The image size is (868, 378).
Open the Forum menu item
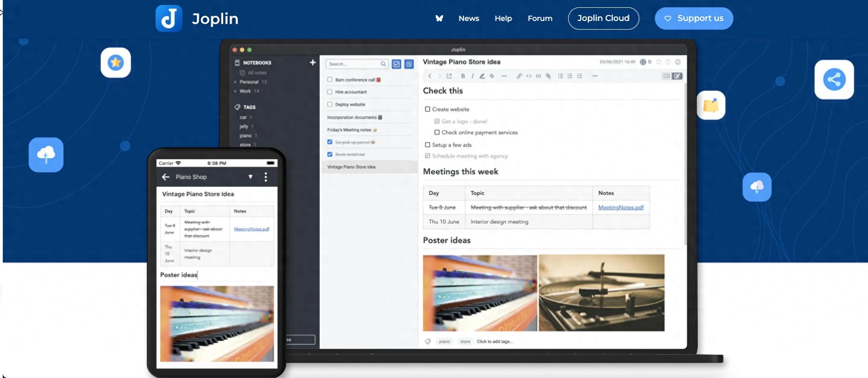click(540, 18)
